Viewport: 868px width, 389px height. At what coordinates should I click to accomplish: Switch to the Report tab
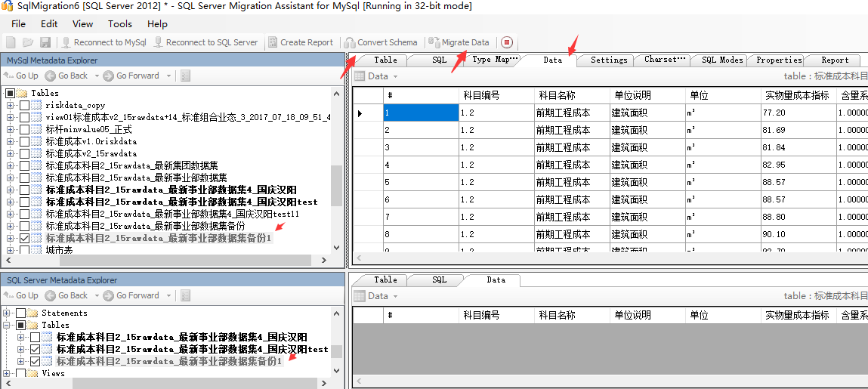pos(834,60)
